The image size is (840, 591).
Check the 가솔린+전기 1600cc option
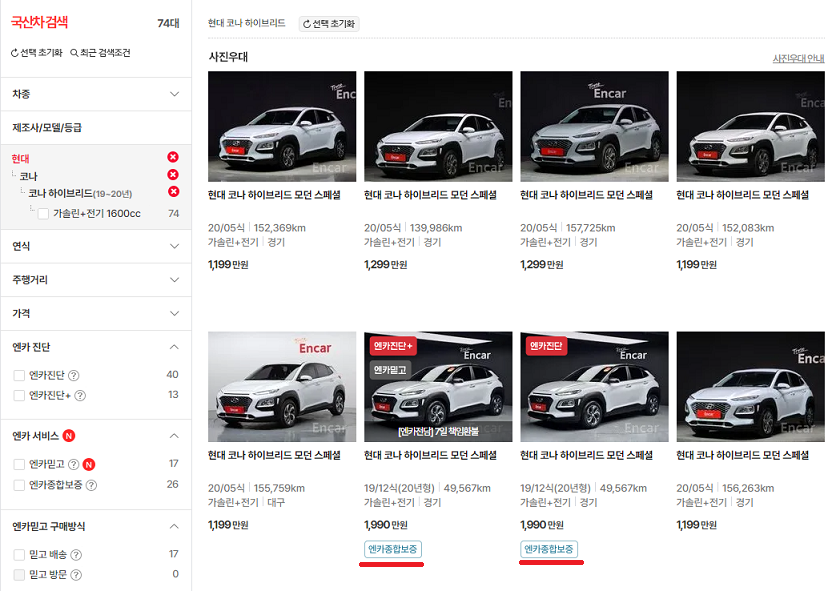43,214
